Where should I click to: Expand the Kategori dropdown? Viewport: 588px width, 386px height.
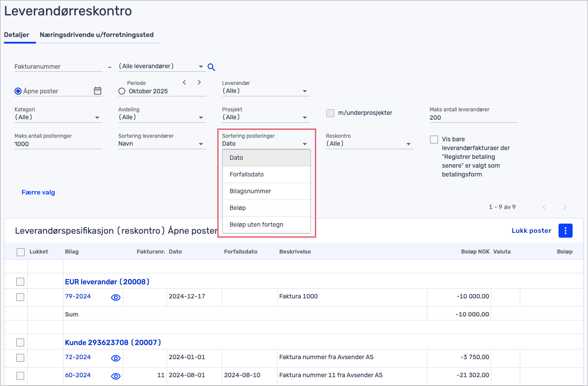click(x=58, y=118)
